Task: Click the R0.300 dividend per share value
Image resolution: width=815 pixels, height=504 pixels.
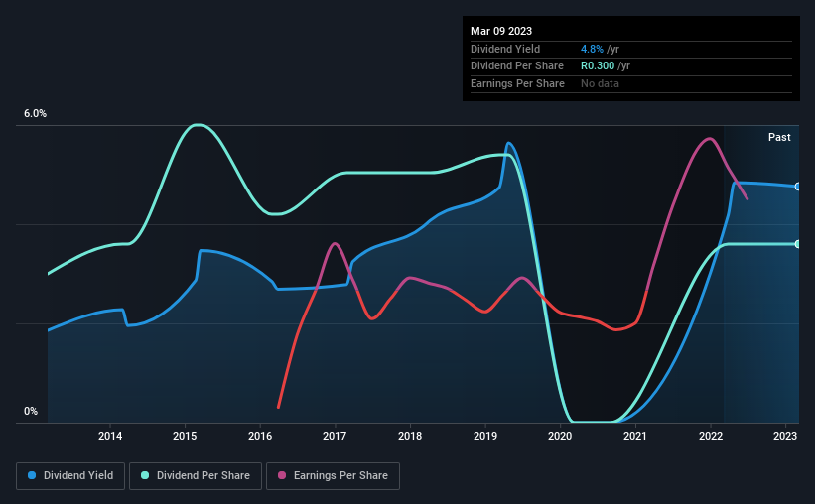Action: coord(598,66)
